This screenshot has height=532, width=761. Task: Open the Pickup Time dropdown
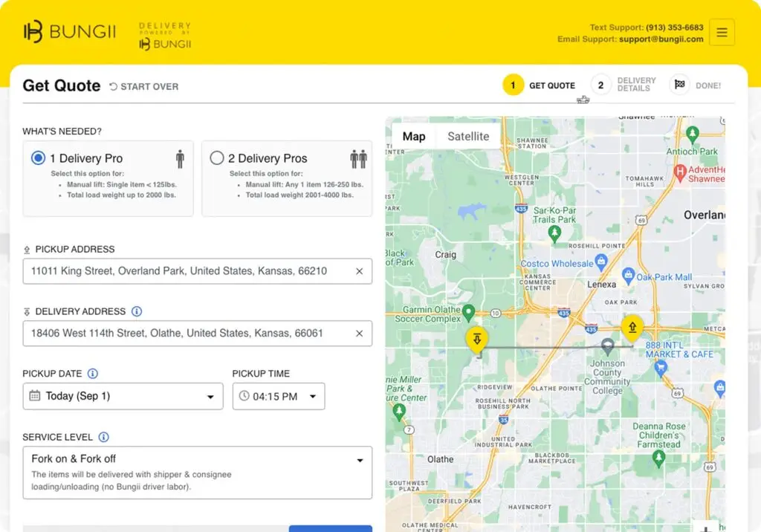point(279,396)
